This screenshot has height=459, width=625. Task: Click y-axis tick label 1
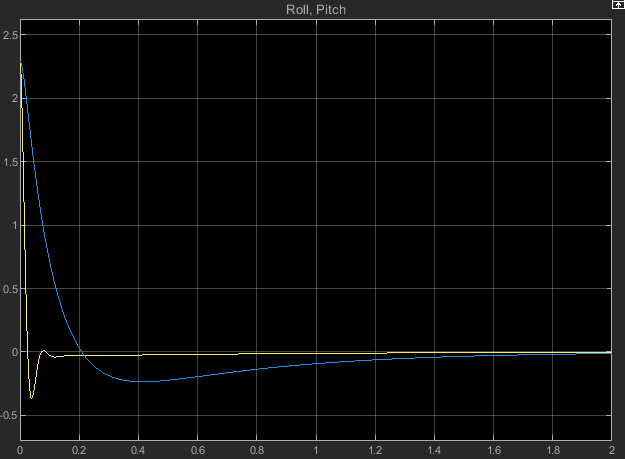[x=12, y=225]
